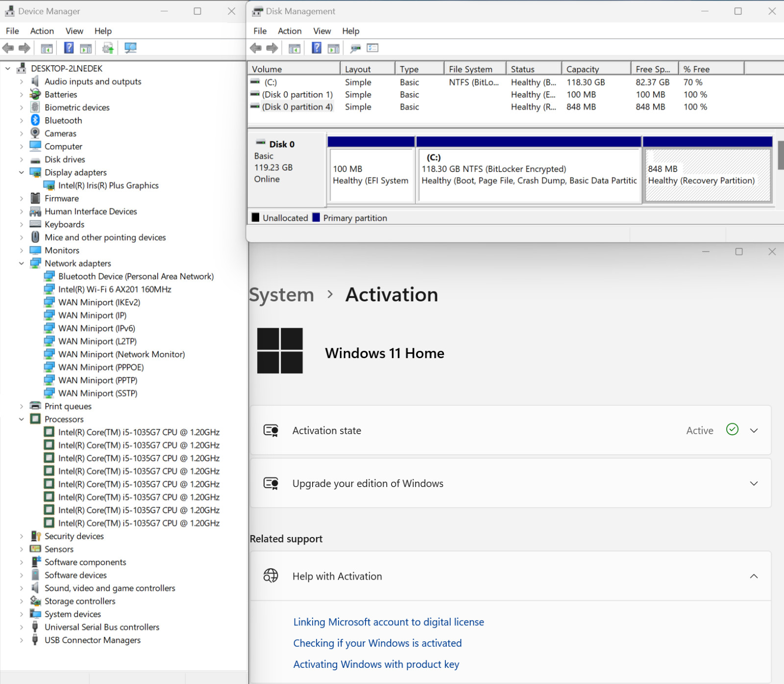This screenshot has height=684, width=784.
Task: Click the Help with Activation globe icon
Action: coord(271,576)
